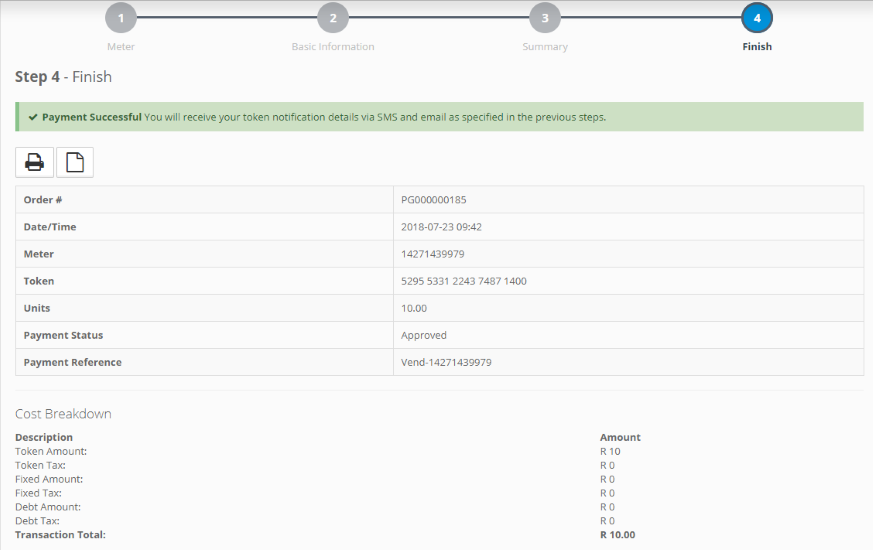Click the Basic Information step label
The width and height of the screenshot is (873, 550).
[x=333, y=47]
